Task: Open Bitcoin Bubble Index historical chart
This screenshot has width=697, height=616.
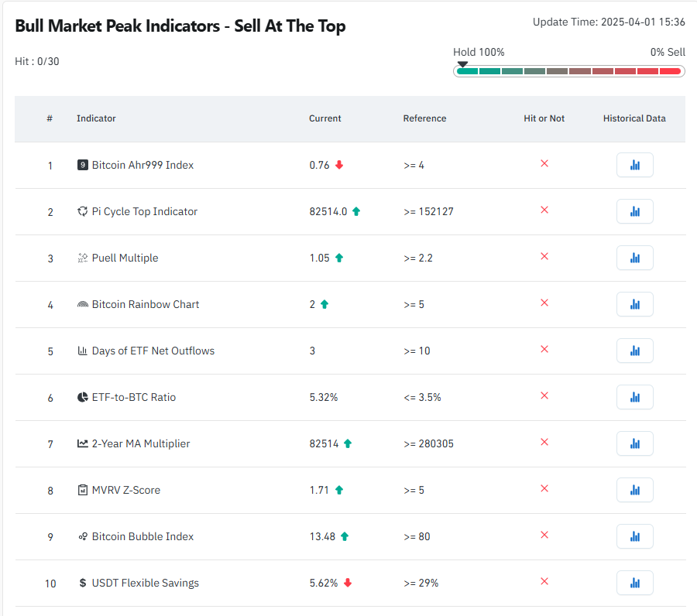Action: (x=634, y=536)
